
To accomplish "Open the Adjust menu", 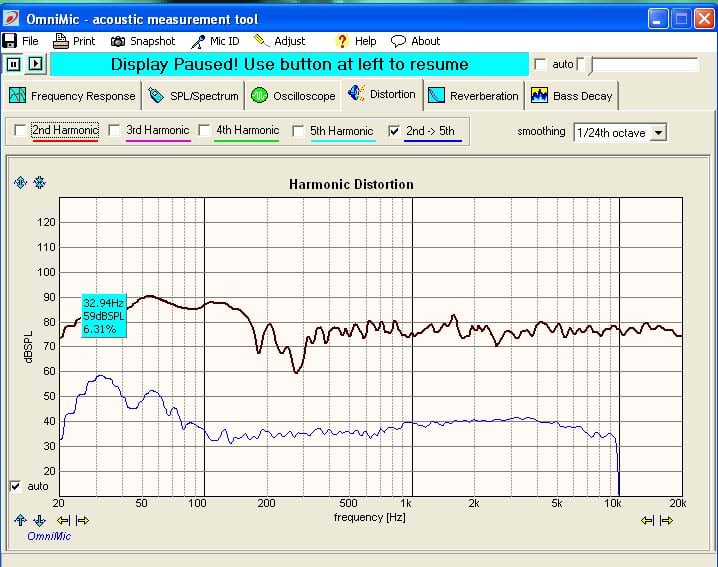I will pos(280,41).
